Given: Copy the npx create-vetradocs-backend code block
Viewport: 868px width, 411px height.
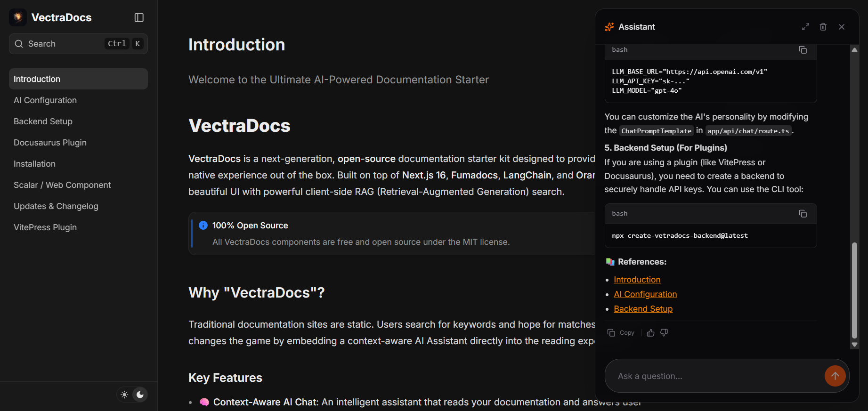Looking at the screenshot, I should tap(803, 214).
